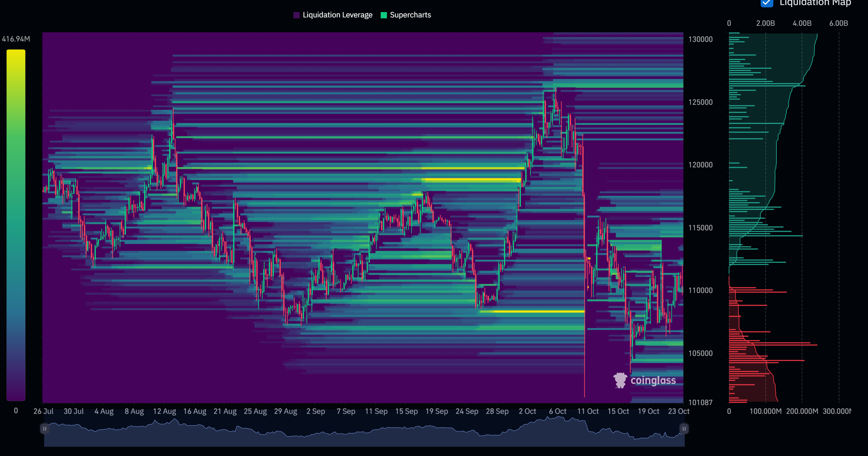Click the right handle of date range slider
The height and width of the screenshot is (456, 868).
tap(684, 429)
